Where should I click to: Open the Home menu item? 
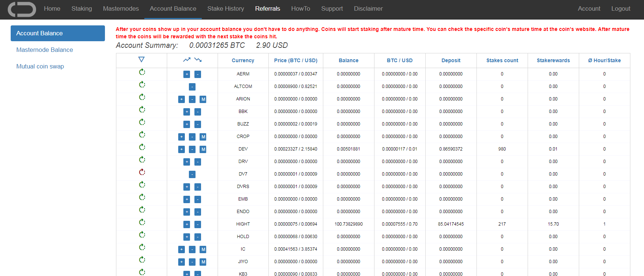[52, 9]
